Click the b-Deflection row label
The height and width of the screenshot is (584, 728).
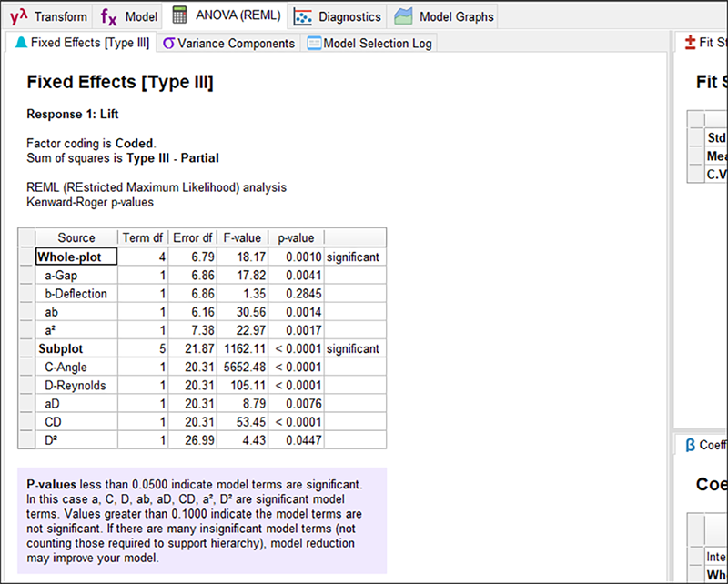pos(76,294)
